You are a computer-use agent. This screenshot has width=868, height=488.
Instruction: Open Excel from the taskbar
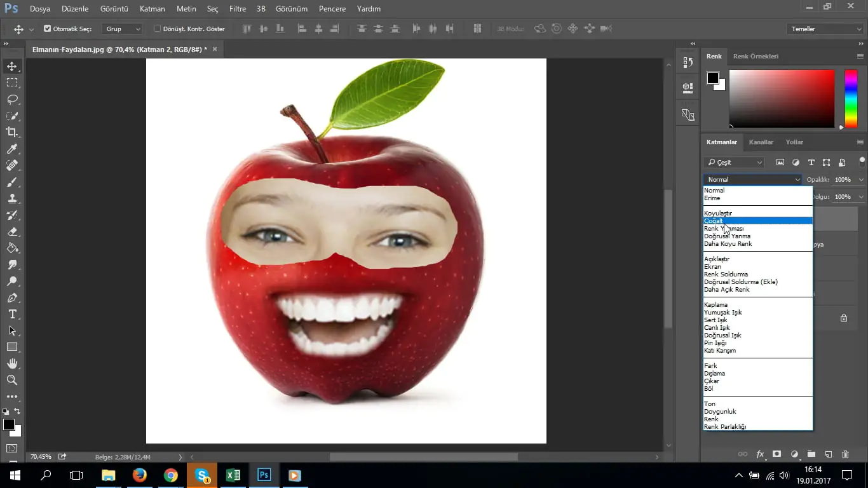coord(233,475)
